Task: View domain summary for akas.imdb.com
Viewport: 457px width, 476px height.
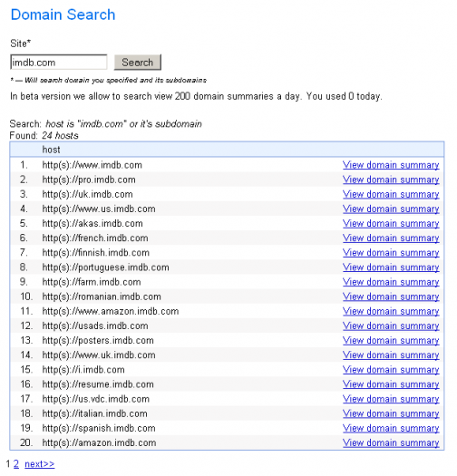Action: tap(391, 223)
